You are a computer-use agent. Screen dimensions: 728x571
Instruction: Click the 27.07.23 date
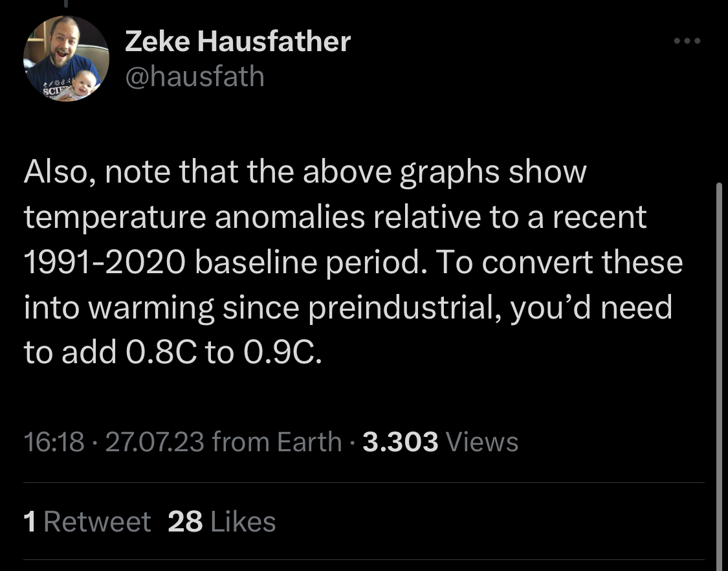click(155, 442)
